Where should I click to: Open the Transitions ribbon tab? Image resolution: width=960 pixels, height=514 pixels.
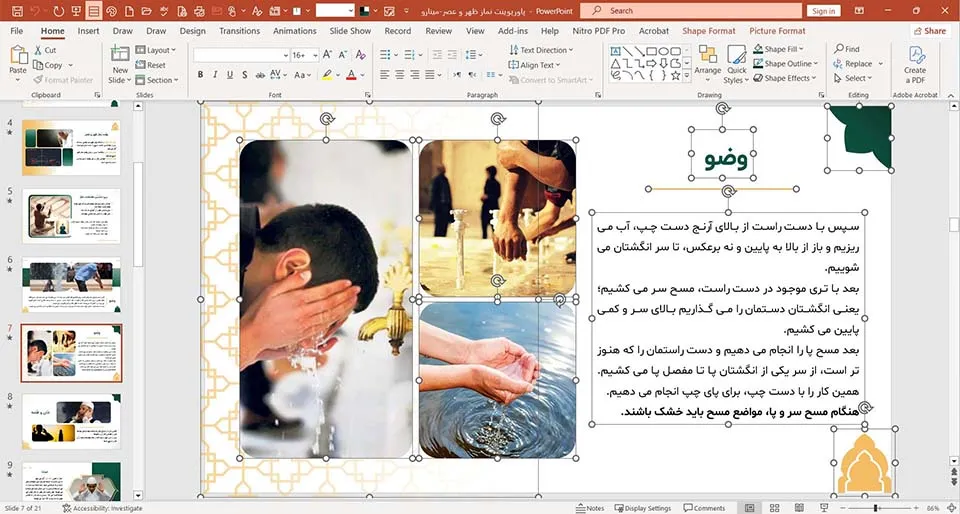click(239, 31)
